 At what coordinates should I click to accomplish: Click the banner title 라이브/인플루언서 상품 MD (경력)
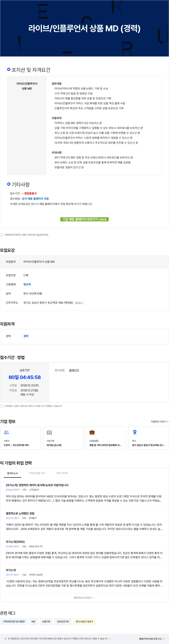pos(84,28)
